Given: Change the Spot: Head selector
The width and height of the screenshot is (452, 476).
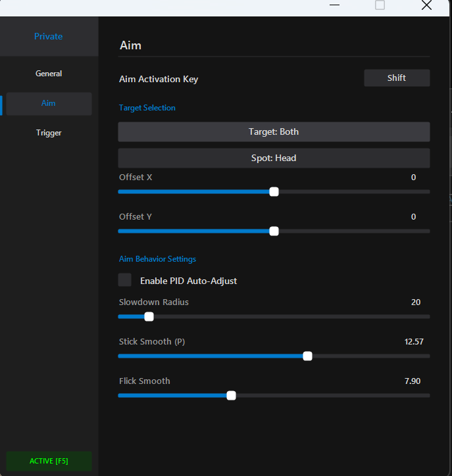Looking at the screenshot, I should pyautogui.click(x=274, y=158).
